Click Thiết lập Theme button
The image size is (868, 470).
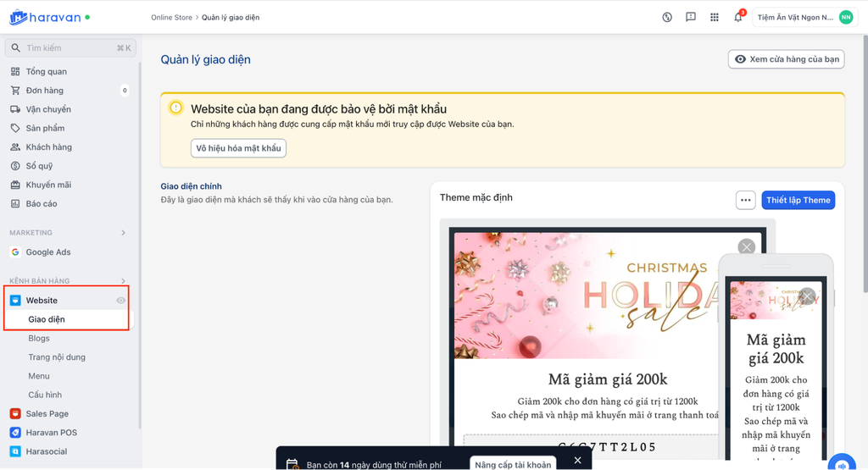click(x=798, y=200)
